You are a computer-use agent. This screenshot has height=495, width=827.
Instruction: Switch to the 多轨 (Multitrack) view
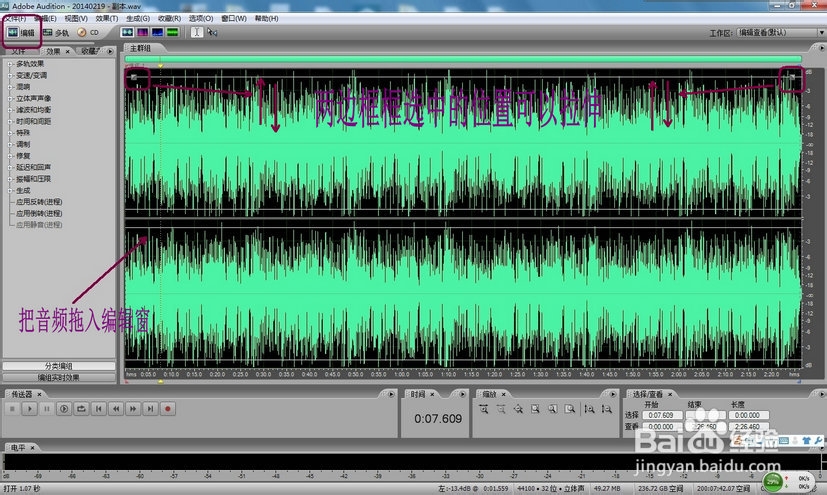pyautogui.click(x=56, y=33)
